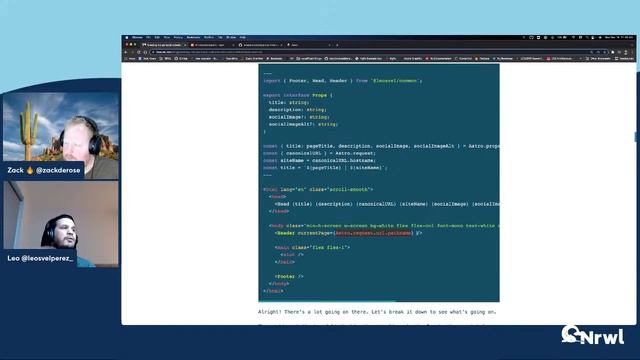Open the Chrome application menu

click(137, 37)
